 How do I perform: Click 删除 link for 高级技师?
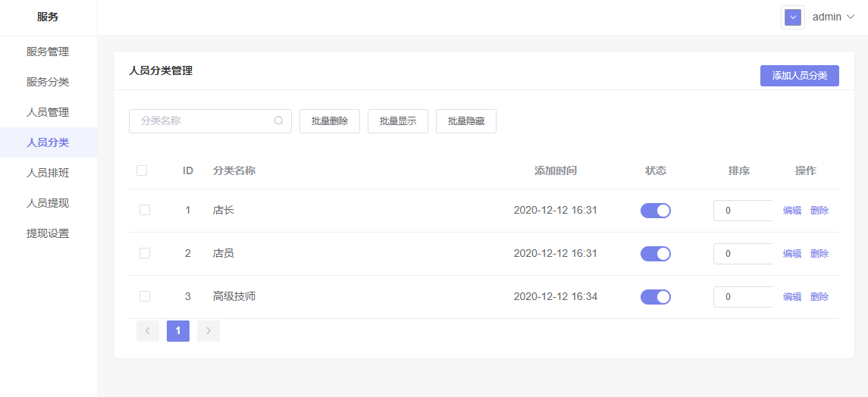(x=819, y=296)
